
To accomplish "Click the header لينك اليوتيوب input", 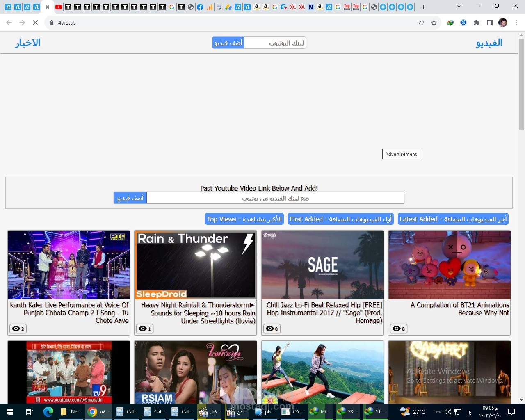I will tap(275, 43).
